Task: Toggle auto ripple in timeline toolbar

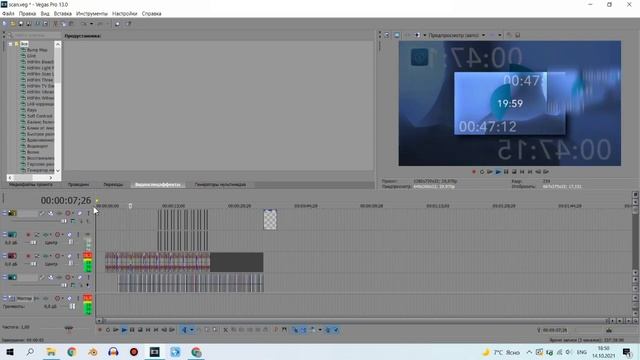Action: click(x=313, y=330)
